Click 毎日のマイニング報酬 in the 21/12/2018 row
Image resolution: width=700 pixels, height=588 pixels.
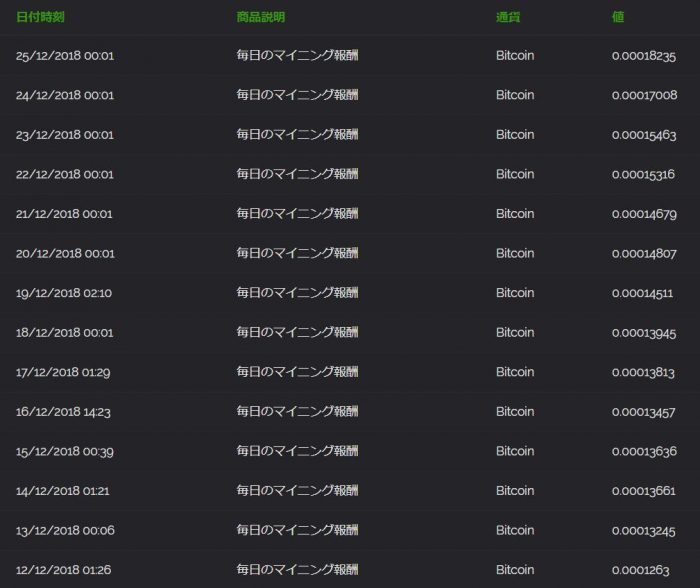pos(297,213)
